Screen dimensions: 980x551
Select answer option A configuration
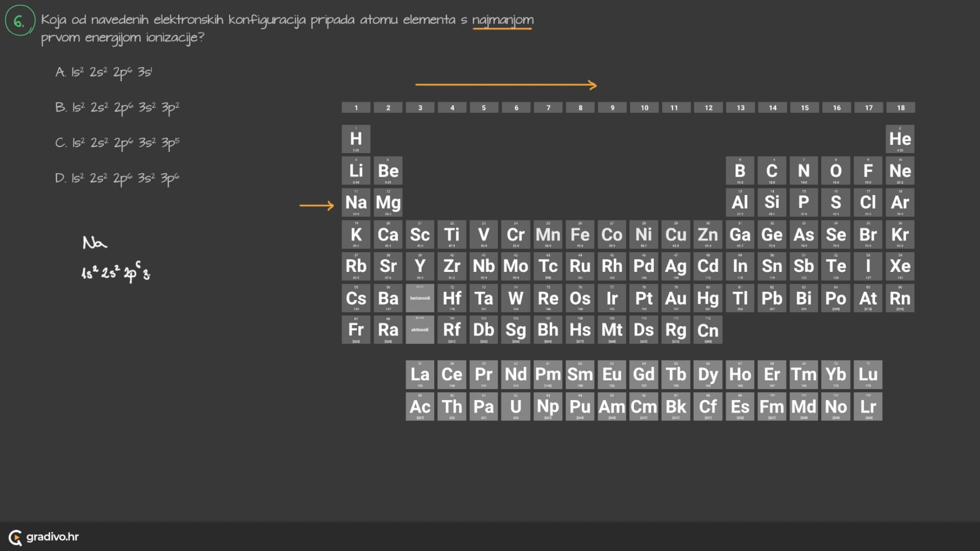click(x=104, y=72)
